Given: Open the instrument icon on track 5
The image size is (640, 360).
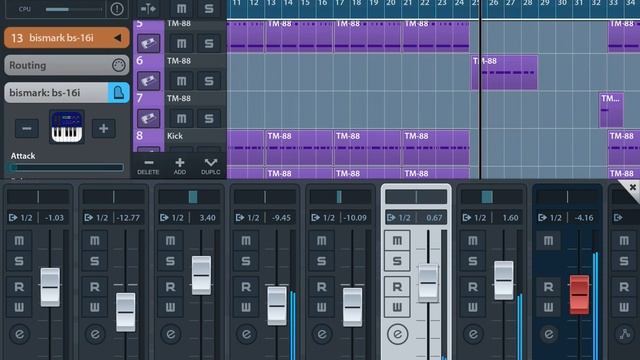Looking at the screenshot, I should pos(148,43).
